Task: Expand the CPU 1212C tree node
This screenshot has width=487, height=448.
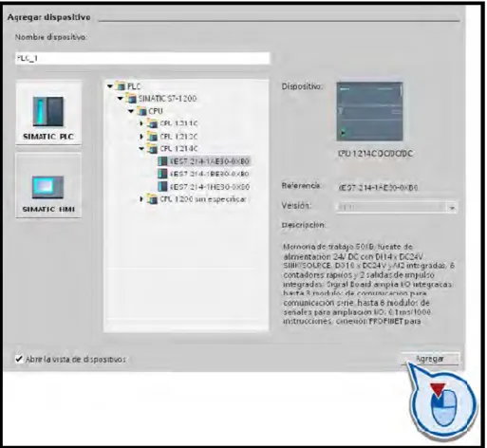Action: pyautogui.click(x=141, y=137)
